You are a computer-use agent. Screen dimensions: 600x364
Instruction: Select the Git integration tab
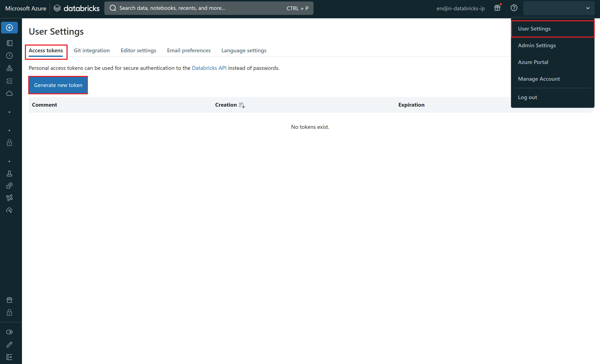click(92, 50)
